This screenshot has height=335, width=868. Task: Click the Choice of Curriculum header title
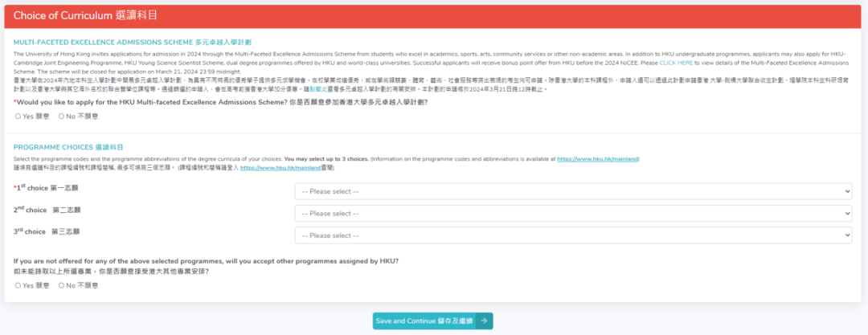click(x=86, y=16)
